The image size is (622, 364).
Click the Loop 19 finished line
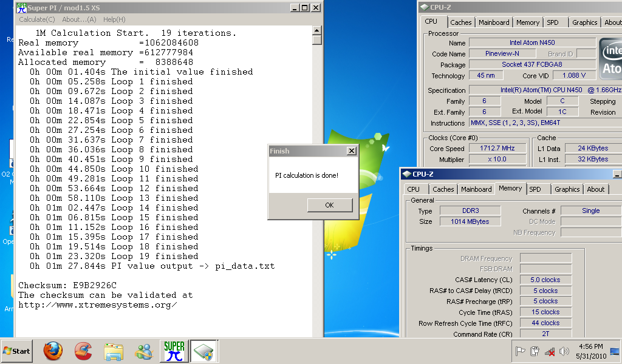(x=114, y=256)
